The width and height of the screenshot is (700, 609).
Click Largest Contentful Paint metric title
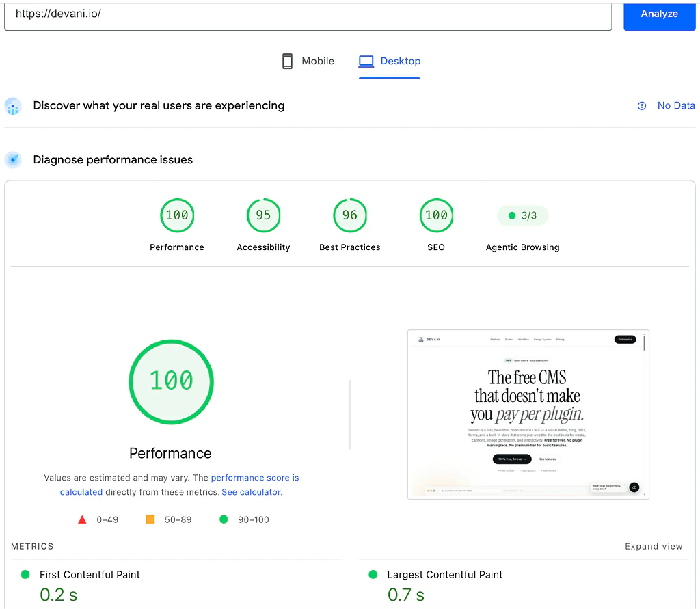pos(445,575)
